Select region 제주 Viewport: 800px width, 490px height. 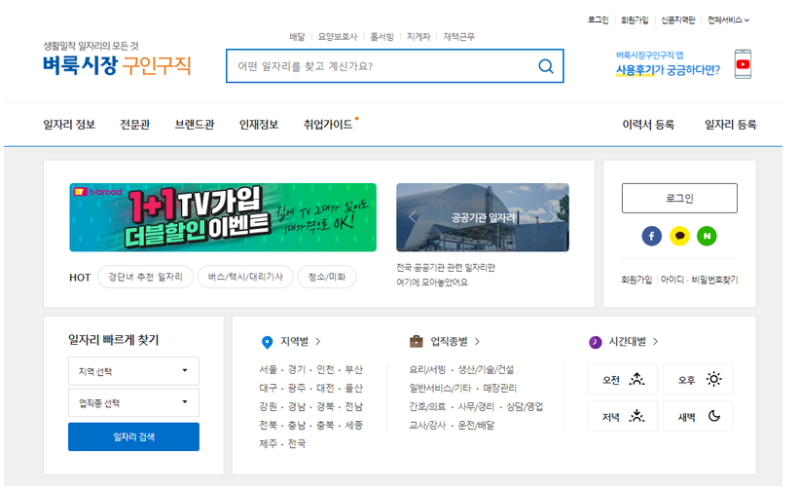pos(268,444)
